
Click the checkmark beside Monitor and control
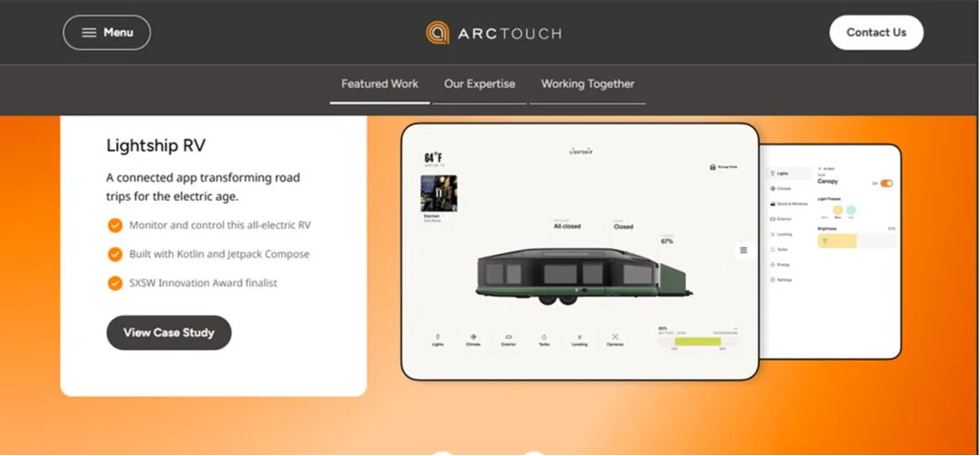(115, 225)
